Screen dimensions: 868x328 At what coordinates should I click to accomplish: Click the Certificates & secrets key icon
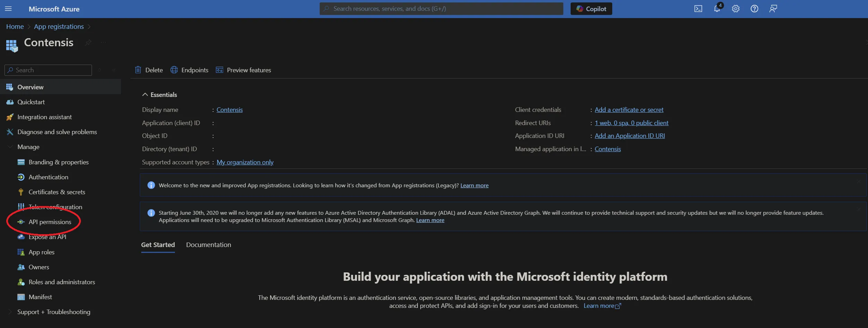pos(21,192)
